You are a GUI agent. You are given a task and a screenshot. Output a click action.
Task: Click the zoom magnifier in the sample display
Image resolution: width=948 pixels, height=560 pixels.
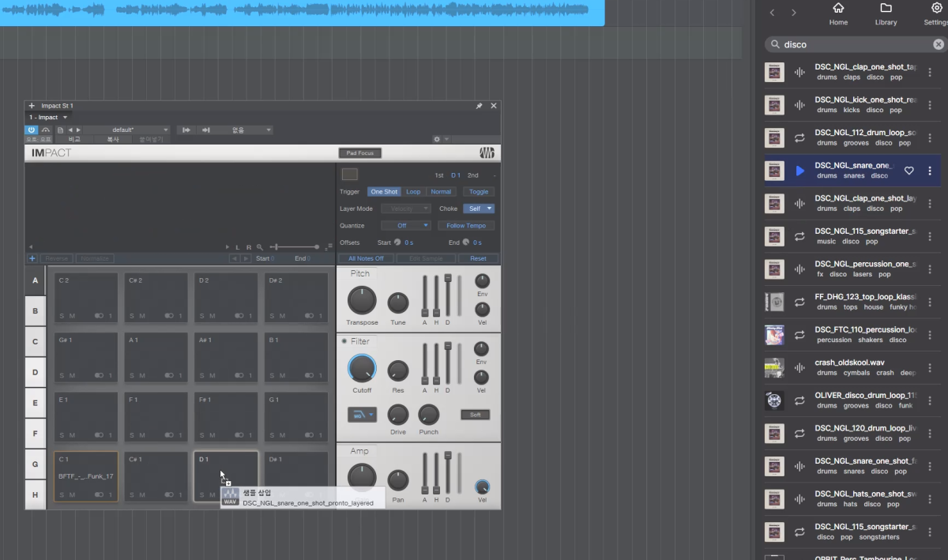pyautogui.click(x=259, y=247)
